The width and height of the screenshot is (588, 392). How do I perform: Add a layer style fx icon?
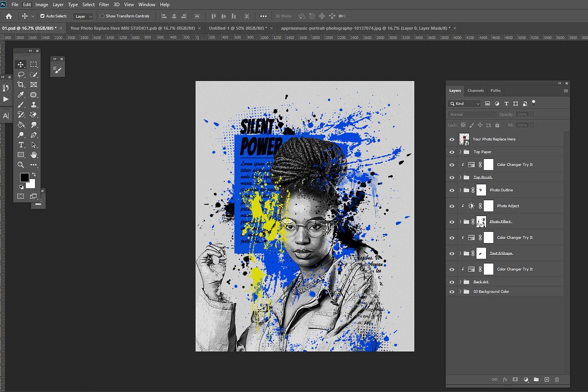(x=505, y=380)
